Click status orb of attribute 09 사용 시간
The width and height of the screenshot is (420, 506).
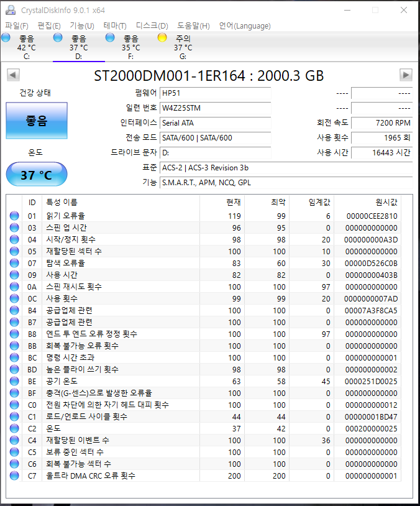[x=14, y=275]
